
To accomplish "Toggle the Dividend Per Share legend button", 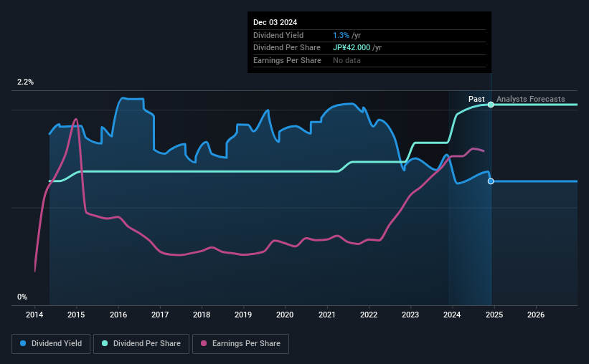I will 141,344.
